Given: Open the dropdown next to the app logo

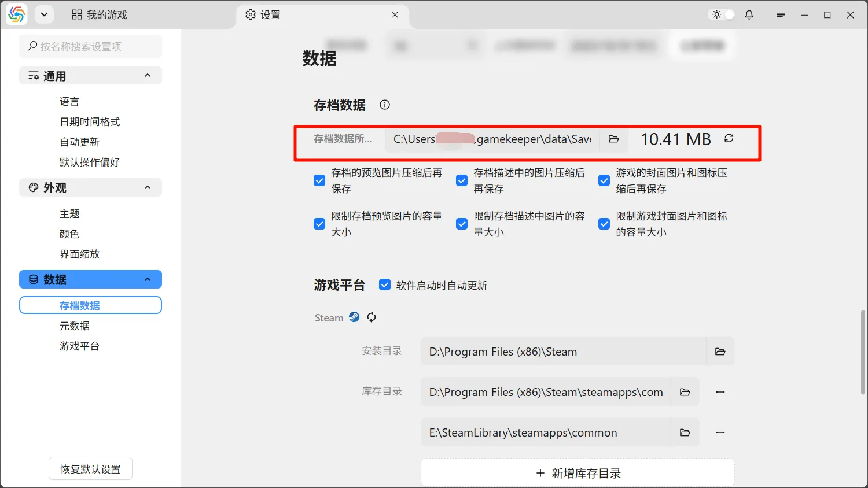Looking at the screenshot, I should (44, 14).
